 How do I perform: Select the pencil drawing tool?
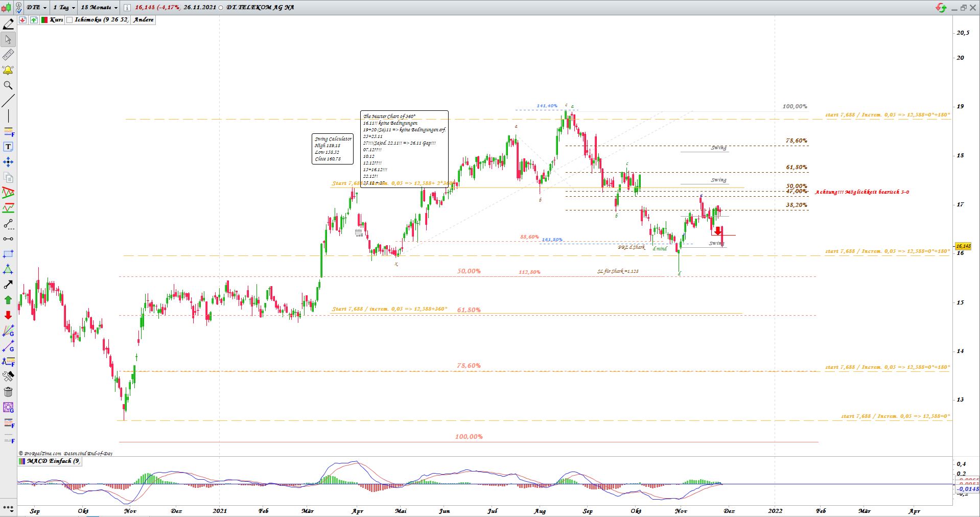click(x=8, y=24)
